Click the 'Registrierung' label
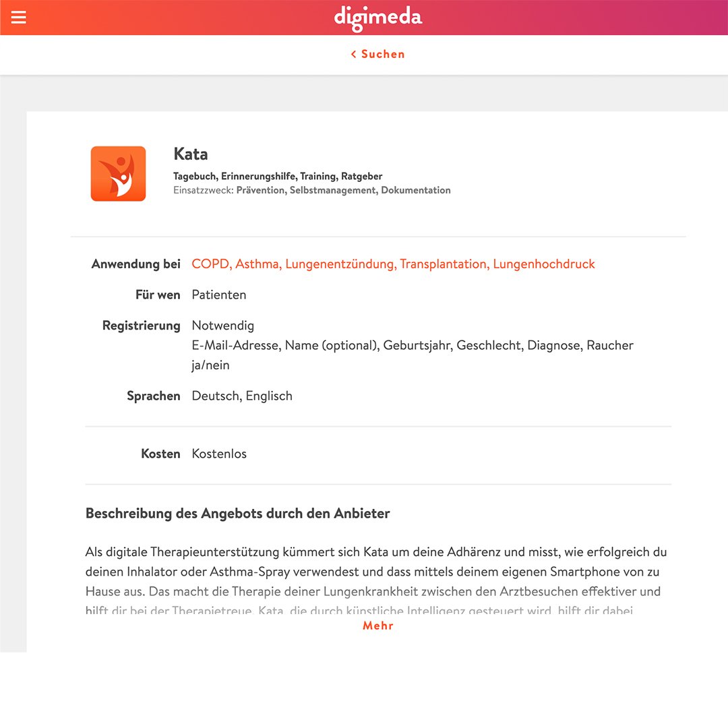Viewport: 728px width, 728px height. pos(141,326)
